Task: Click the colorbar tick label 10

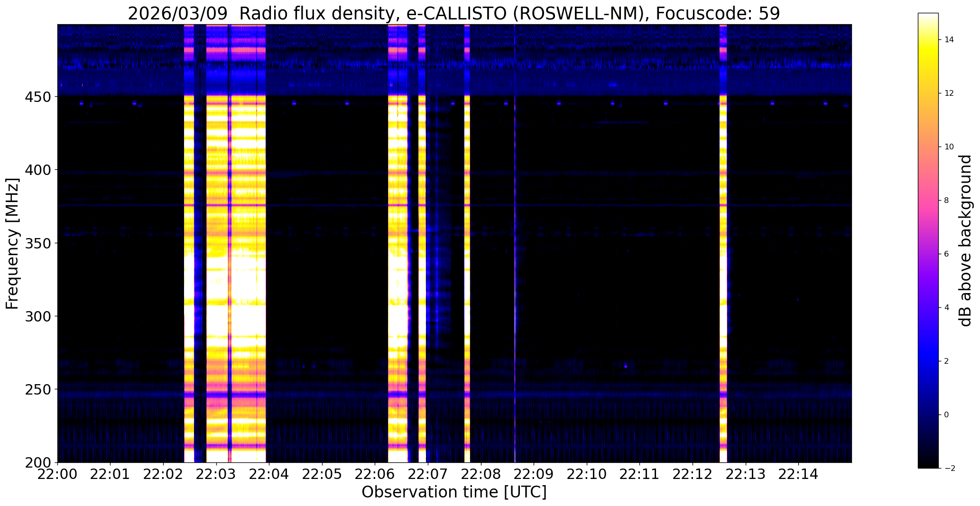Action: [x=949, y=147]
